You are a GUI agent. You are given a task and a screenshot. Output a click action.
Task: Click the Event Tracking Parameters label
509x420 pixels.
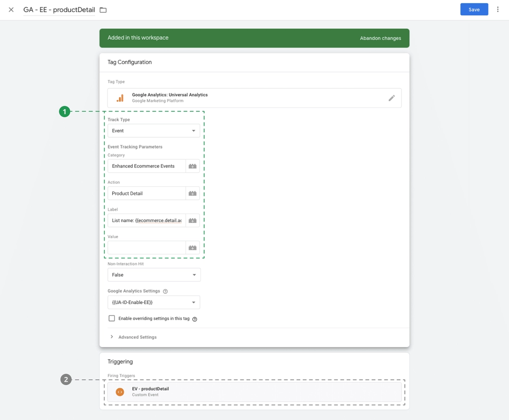point(135,147)
